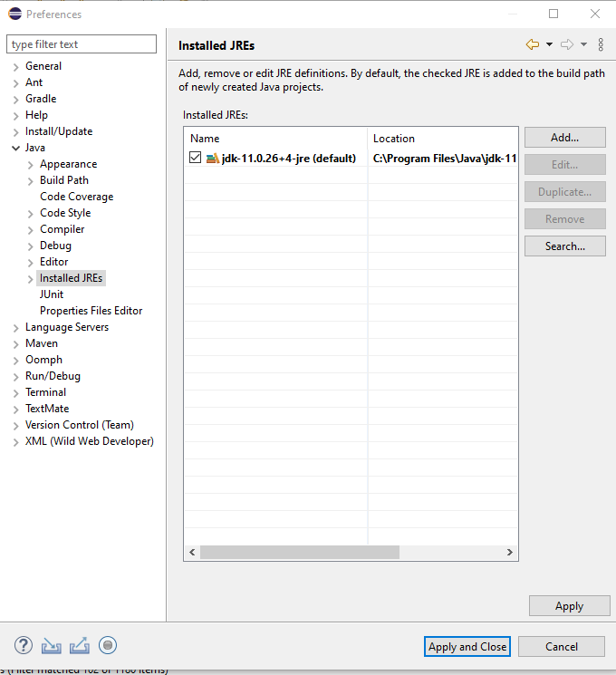Click the disabled Edit... button

click(x=564, y=164)
